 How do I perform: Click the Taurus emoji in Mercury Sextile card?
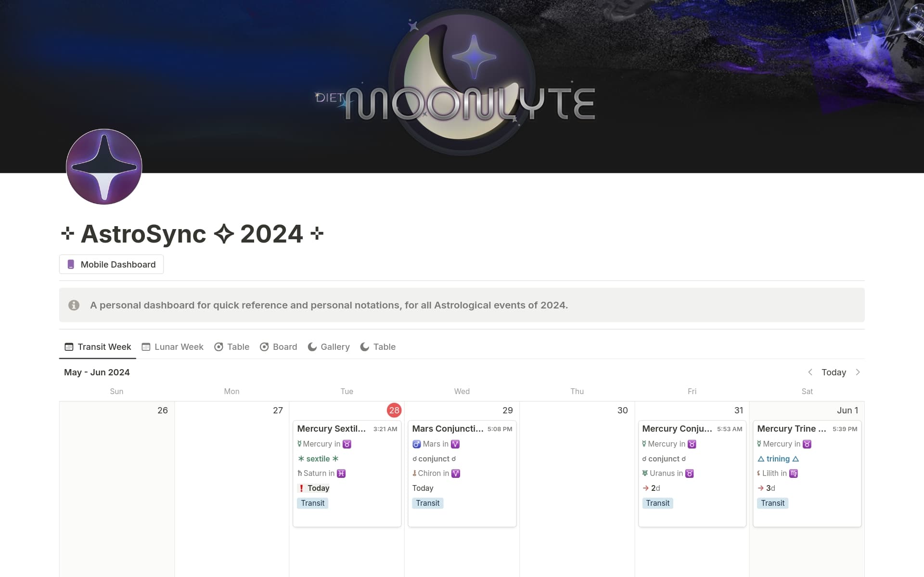[346, 444]
